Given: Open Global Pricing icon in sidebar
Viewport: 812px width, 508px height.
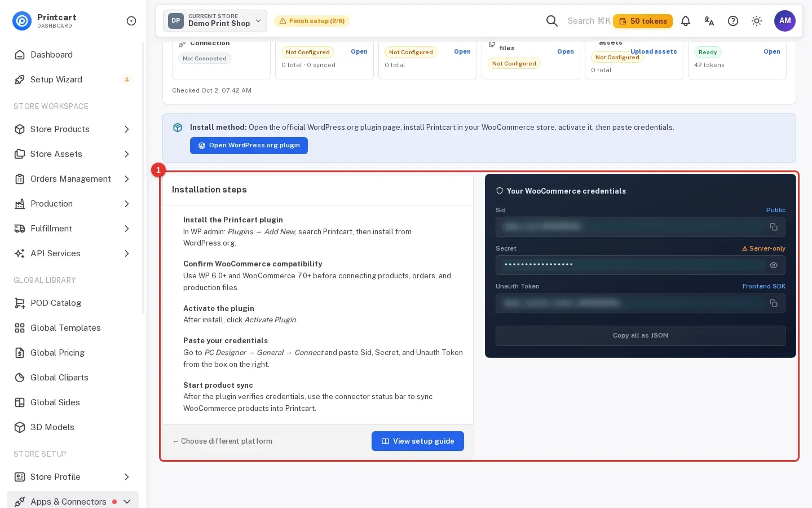Looking at the screenshot, I should [x=20, y=353].
